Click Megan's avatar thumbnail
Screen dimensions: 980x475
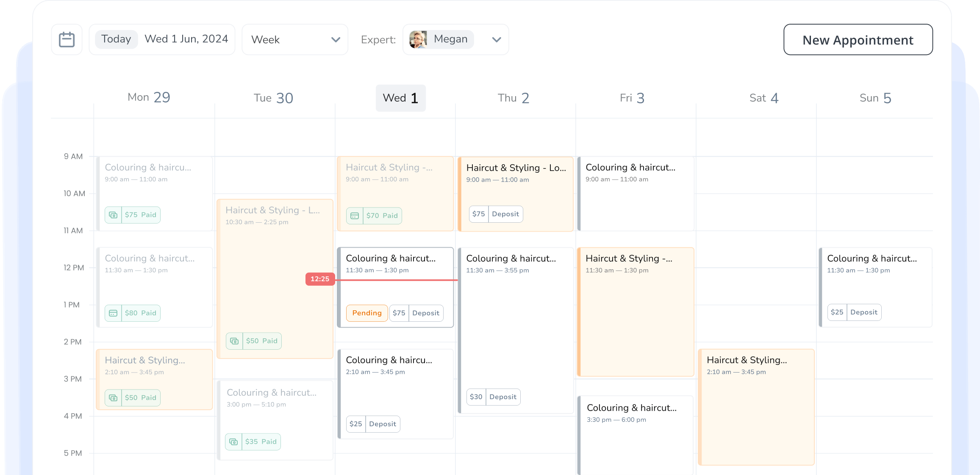click(418, 39)
